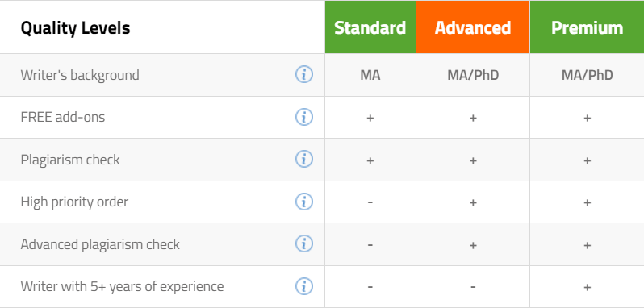Click Writer's background row label
This screenshot has height=308, width=644.
[x=80, y=75]
